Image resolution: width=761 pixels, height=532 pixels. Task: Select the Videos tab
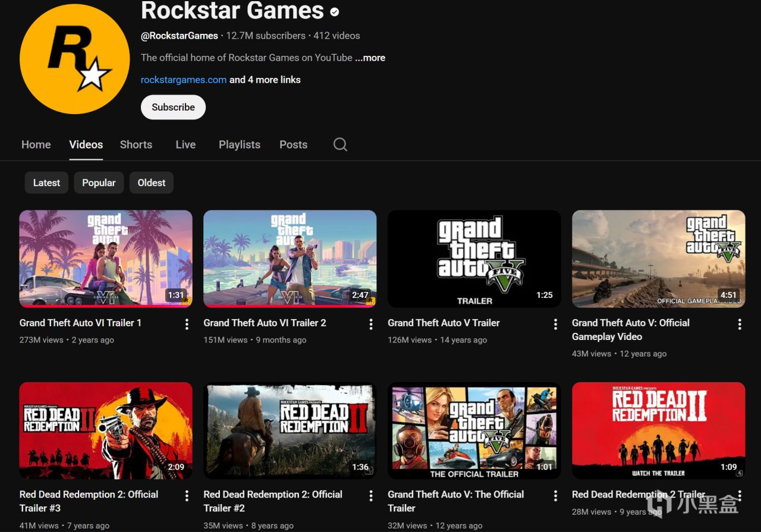coord(86,144)
